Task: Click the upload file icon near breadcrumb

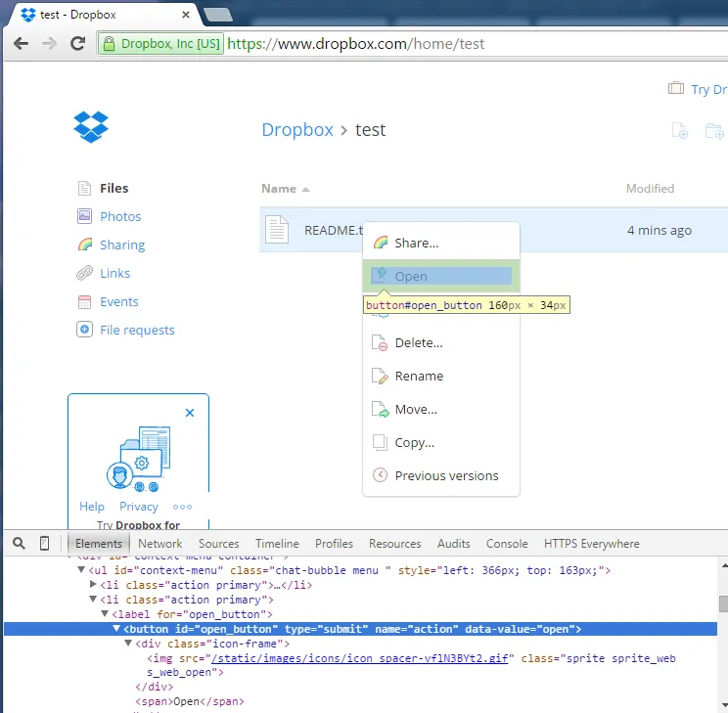Action: click(x=680, y=130)
